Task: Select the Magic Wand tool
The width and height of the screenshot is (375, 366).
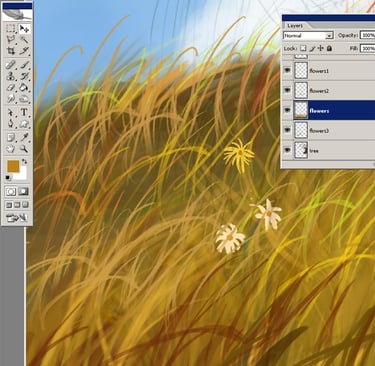Action: pos(24,40)
